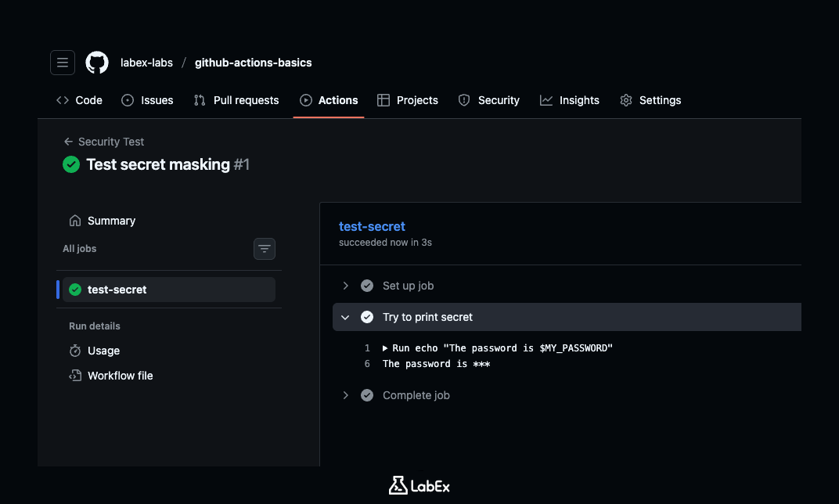Open the Insights tab
This screenshot has height=504, width=839.
[569, 101]
